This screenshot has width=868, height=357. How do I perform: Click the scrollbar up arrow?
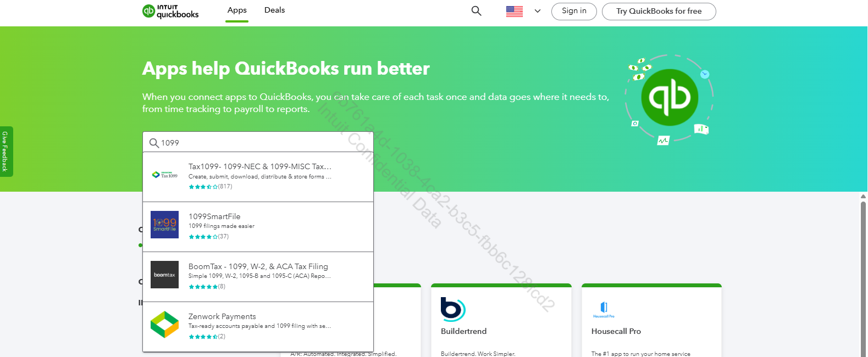coord(863,196)
